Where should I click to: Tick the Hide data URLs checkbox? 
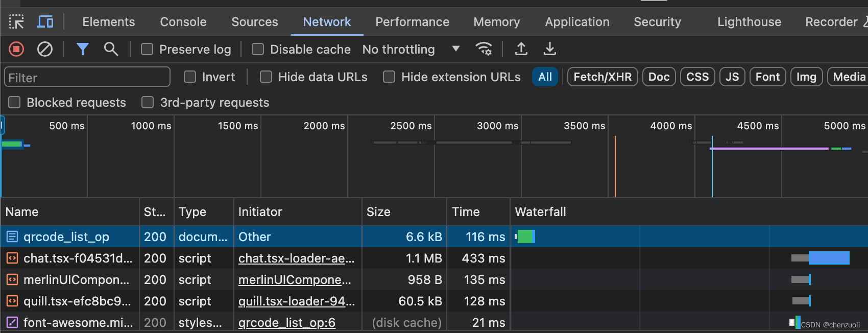click(266, 77)
